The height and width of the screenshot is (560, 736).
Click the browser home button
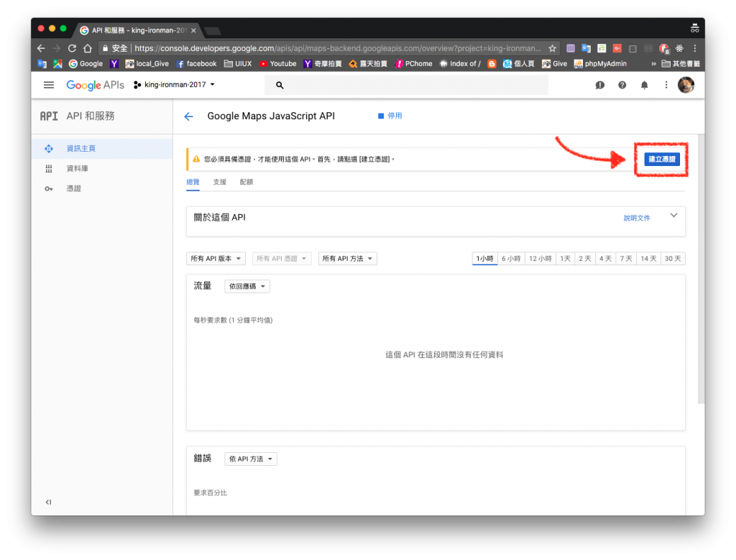(87, 48)
